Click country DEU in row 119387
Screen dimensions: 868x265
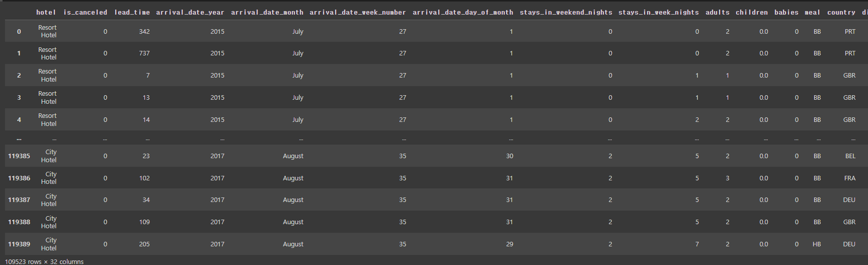click(849, 200)
